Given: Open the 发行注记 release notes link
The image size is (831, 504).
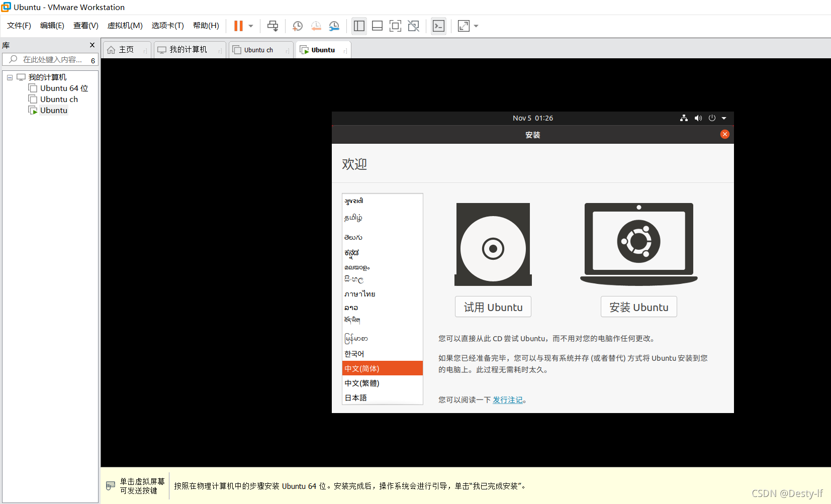Looking at the screenshot, I should pos(508,400).
